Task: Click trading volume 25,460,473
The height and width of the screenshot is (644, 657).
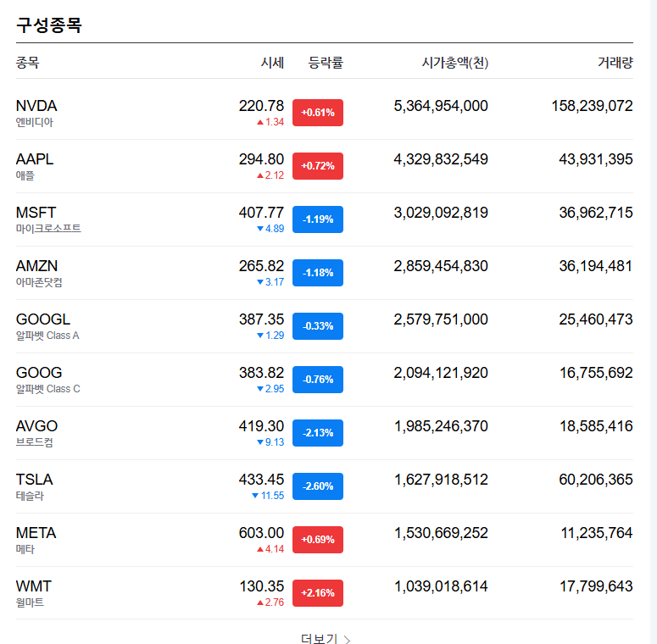Action: (x=596, y=319)
